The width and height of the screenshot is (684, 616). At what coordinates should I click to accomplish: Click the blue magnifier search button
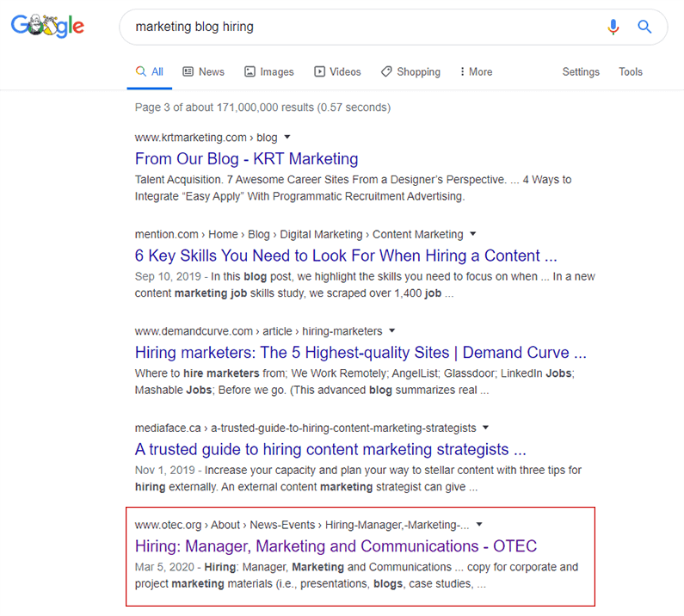point(644,27)
